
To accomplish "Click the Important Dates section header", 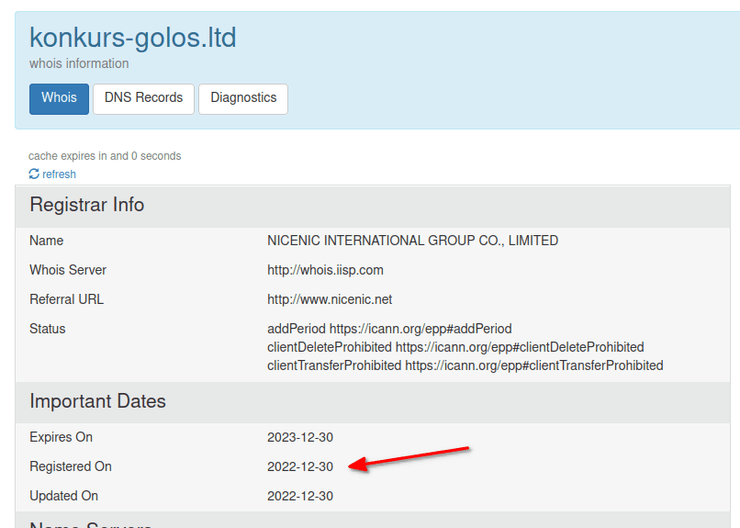I will pyautogui.click(x=98, y=401).
